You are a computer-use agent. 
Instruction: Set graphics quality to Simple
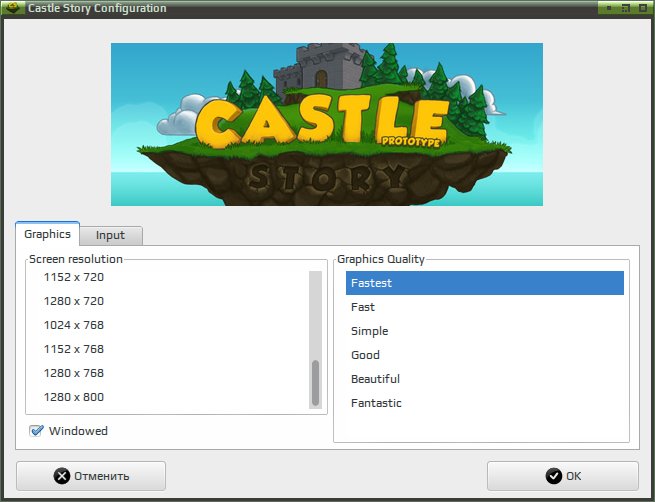[x=485, y=331]
